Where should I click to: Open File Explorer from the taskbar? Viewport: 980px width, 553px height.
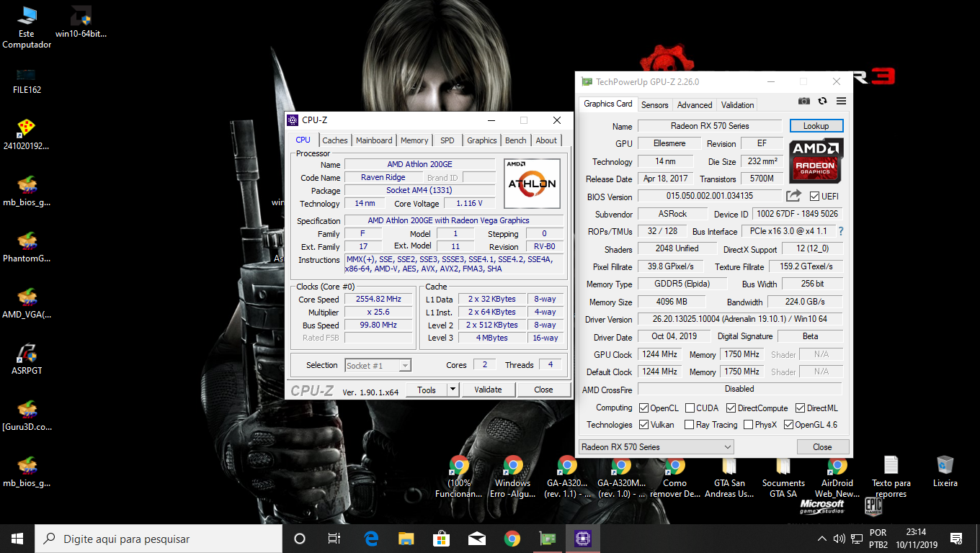407,538
